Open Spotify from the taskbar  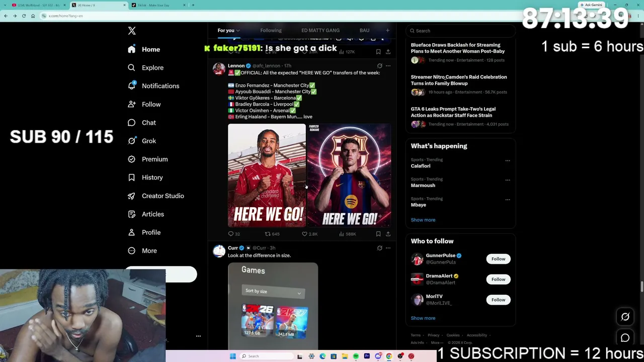[356, 356]
